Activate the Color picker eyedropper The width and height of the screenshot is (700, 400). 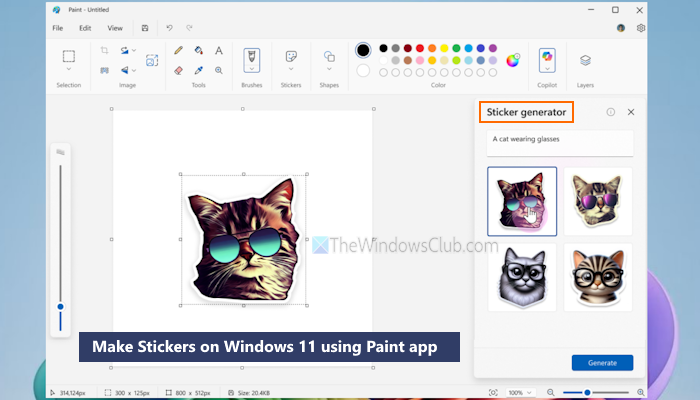pyautogui.click(x=198, y=70)
